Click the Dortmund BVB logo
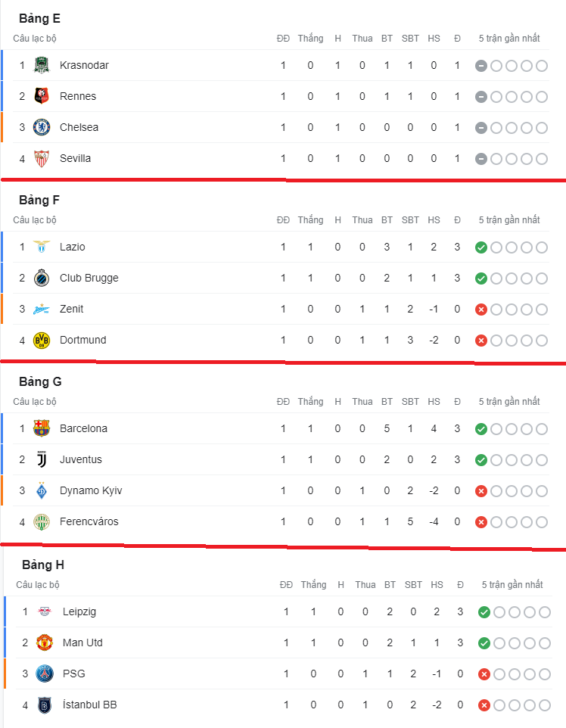This screenshot has height=728, width=566. click(x=42, y=341)
